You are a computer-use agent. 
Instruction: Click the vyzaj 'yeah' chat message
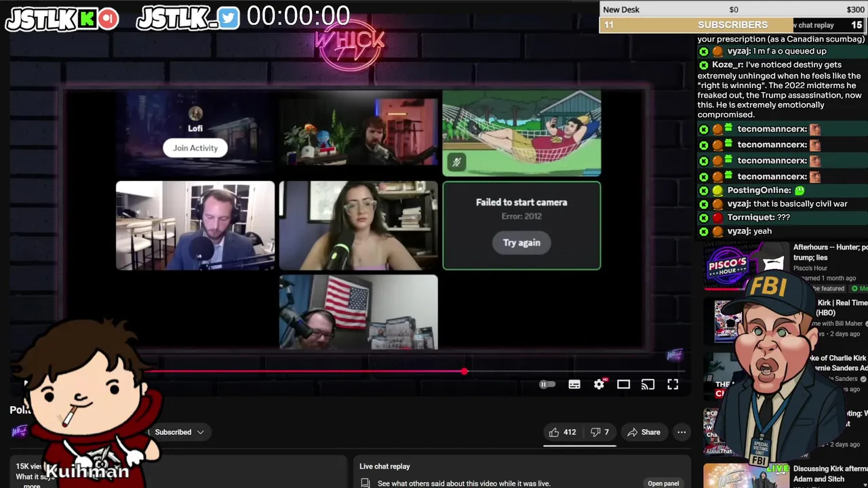(735, 231)
